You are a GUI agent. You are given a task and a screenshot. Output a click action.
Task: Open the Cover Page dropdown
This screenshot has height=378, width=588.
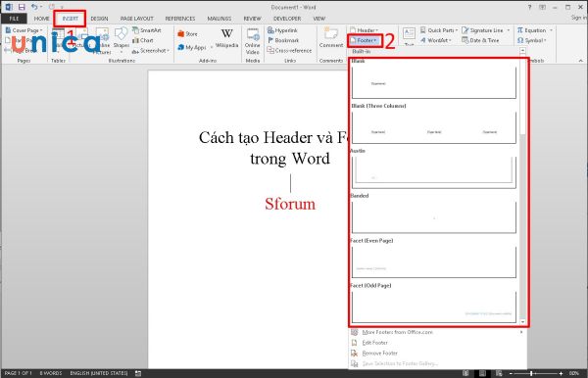point(24,30)
